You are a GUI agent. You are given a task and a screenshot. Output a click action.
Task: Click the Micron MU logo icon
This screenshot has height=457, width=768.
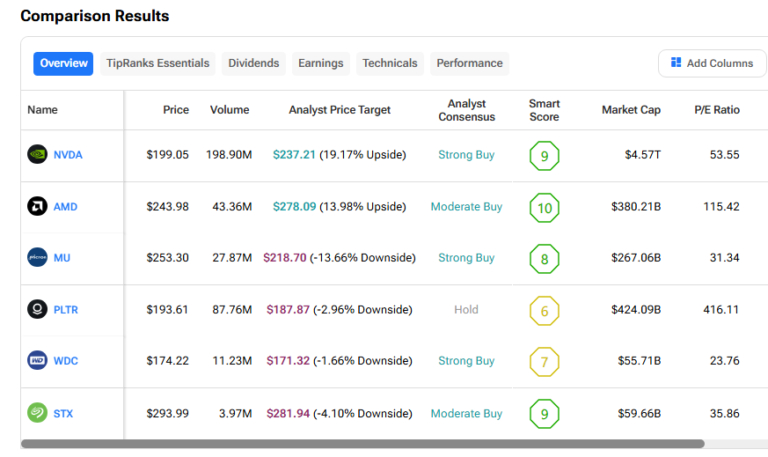tap(37, 258)
